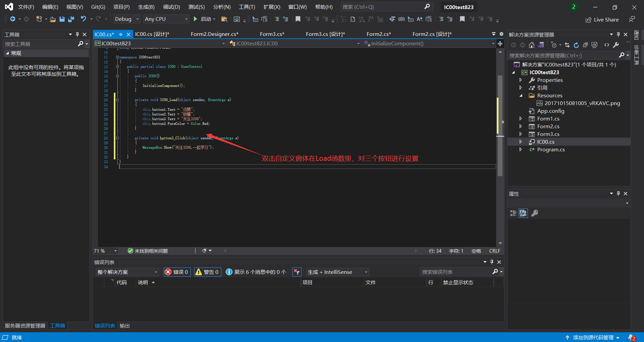Screen dimensions: 644x342
Task: Click the Solution Explorer Home icon
Action: tap(532, 45)
